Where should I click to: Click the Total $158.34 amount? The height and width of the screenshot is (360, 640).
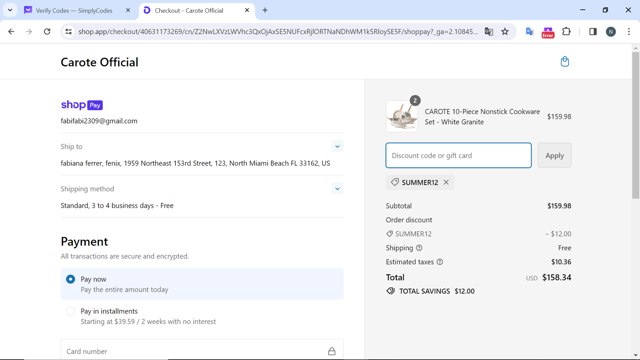coord(556,278)
